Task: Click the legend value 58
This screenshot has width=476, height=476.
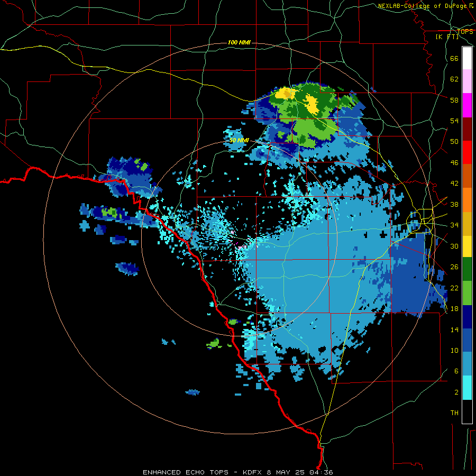Action: [x=454, y=100]
